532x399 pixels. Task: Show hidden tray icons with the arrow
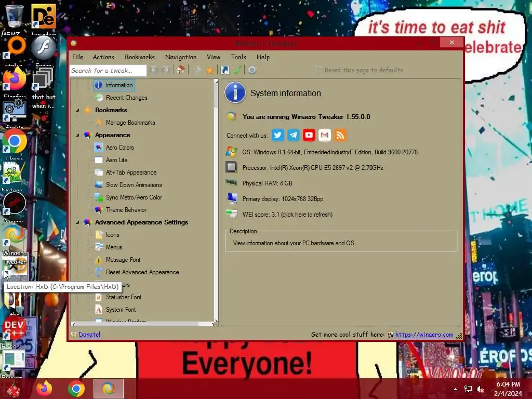coord(455,389)
